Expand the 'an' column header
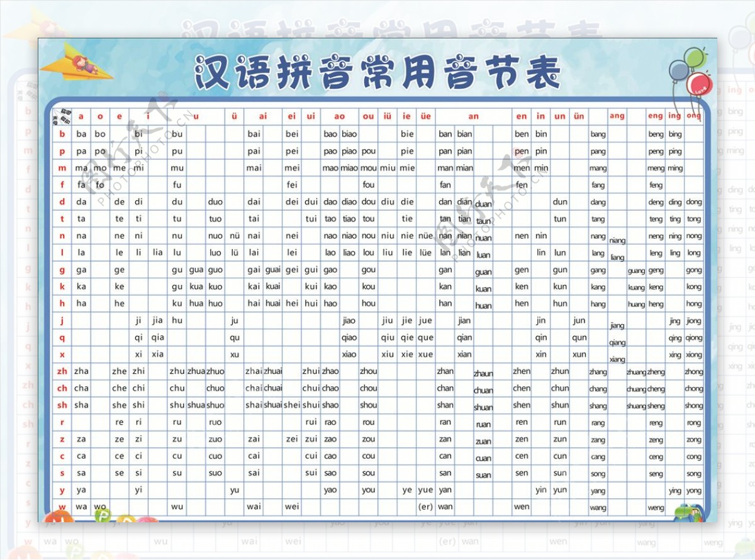 coord(474,116)
